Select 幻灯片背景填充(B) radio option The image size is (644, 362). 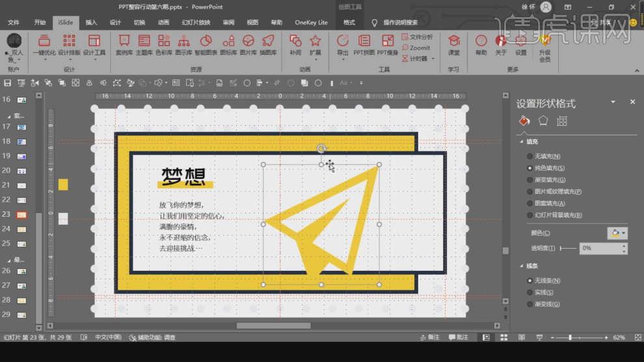pyautogui.click(x=554, y=215)
